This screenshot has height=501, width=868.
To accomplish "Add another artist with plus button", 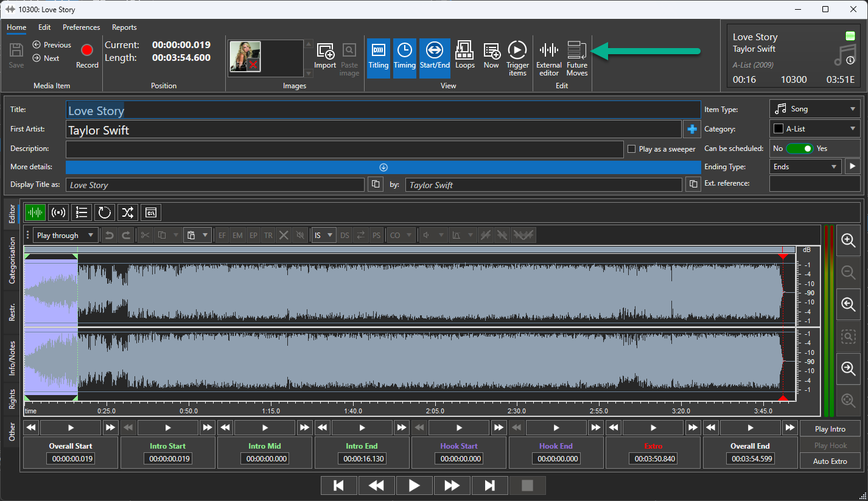I will [692, 129].
